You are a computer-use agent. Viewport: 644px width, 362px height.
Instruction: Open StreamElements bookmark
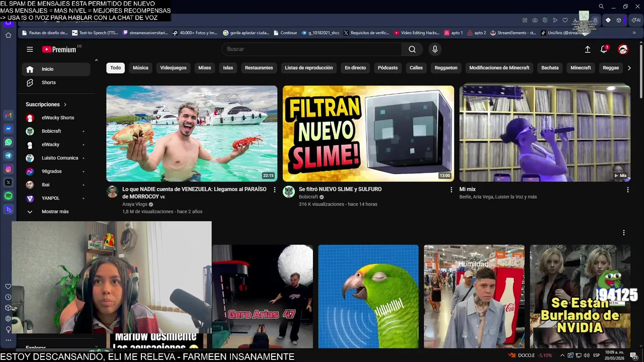(x=513, y=33)
